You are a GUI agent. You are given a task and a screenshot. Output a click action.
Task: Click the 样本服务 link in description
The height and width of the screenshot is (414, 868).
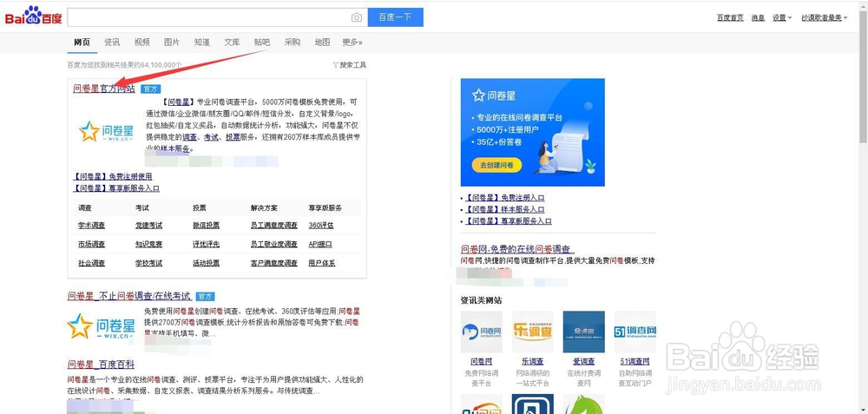(x=176, y=148)
